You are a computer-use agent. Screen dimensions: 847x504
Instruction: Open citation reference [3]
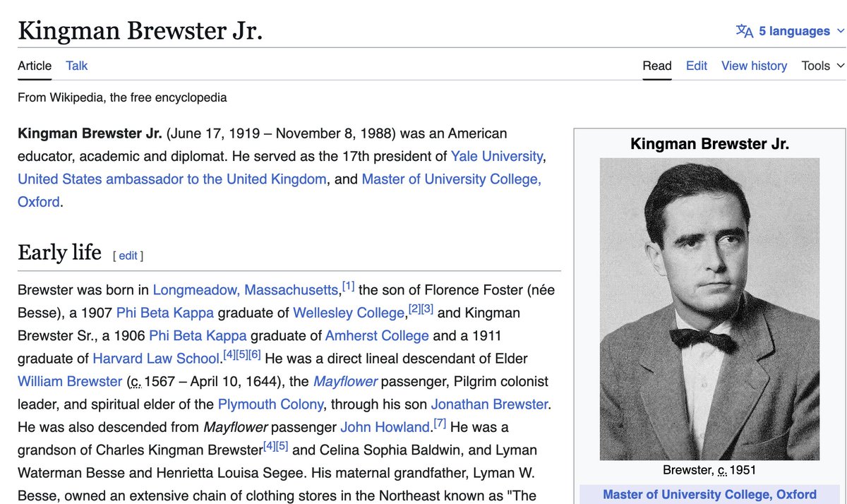(427, 309)
